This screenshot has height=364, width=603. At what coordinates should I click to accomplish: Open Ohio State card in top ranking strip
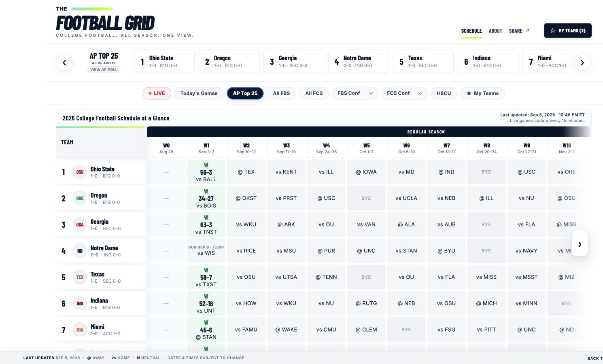click(164, 61)
